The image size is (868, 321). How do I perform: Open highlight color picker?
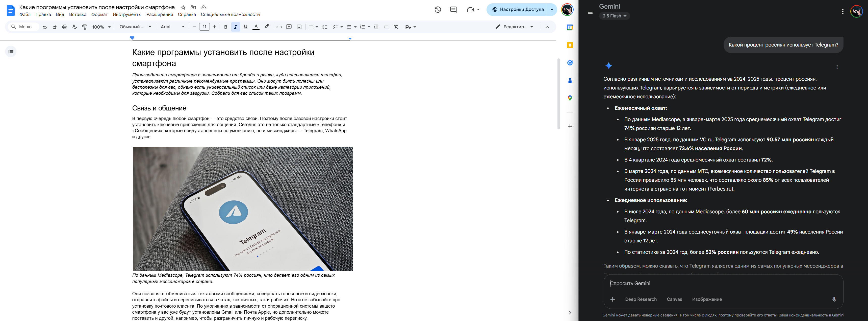[267, 27]
